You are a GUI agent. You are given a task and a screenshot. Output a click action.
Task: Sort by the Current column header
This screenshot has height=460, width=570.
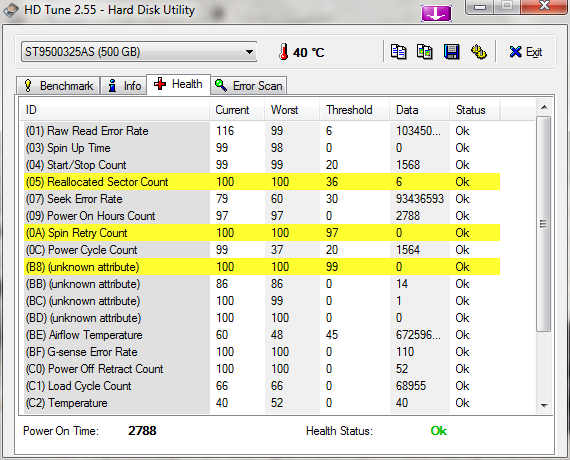[237, 110]
